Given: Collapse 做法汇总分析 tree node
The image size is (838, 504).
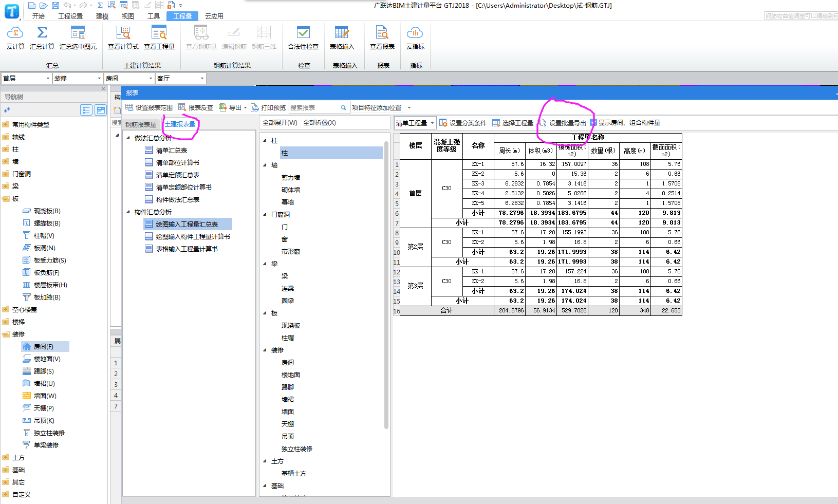Looking at the screenshot, I should pos(128,138).
